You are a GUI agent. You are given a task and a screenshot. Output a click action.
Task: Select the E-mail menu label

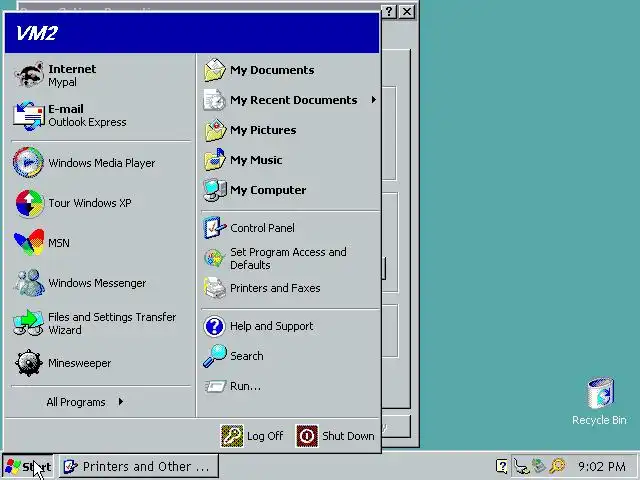(66, 109)
